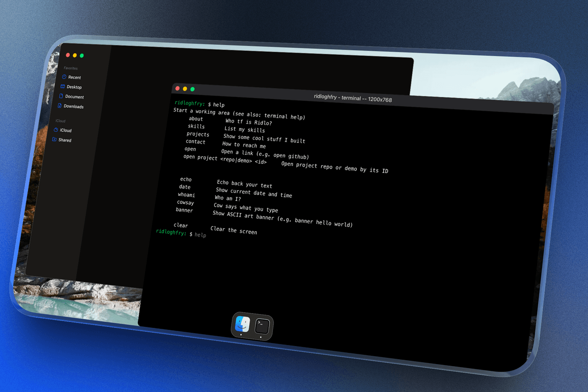Viewport: 588px width, 392px height.
Task: Click the 'projects' command in help output
Action: pyautogui.click(x=197, y=134)
